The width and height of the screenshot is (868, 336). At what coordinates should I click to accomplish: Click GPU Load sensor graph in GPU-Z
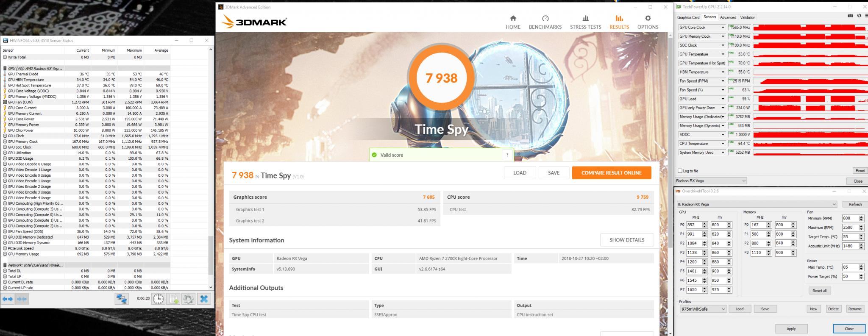810,99
